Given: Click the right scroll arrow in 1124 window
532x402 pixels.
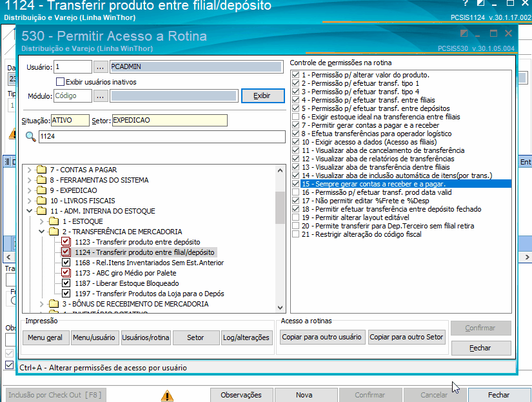Looking at the screenshot, I should 527,257.
